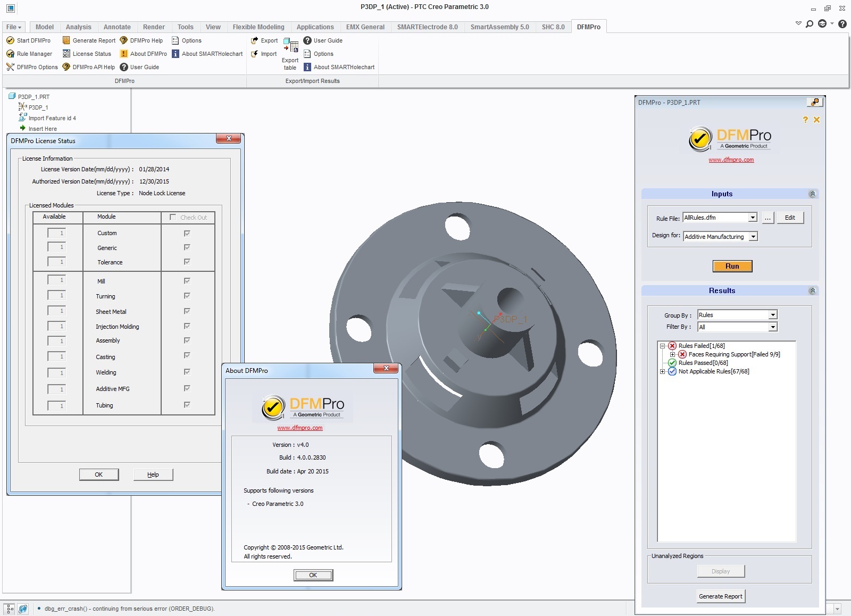The height and width of the screenshot is (616, 851).
Task: Toggle check out for Tolerance module
Action: point(187,262)
